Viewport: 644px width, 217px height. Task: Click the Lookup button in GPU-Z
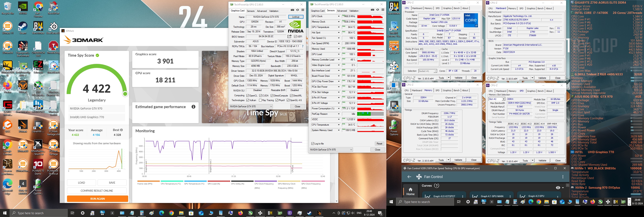coord(296,17)
